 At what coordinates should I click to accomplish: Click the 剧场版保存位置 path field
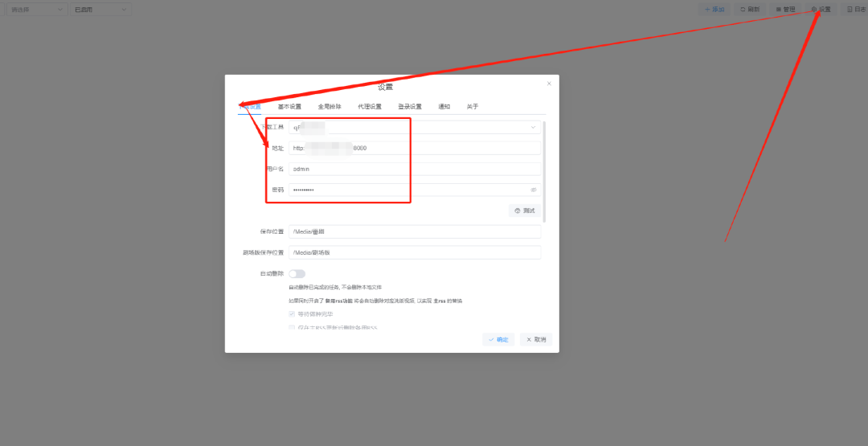coord(415,252)
